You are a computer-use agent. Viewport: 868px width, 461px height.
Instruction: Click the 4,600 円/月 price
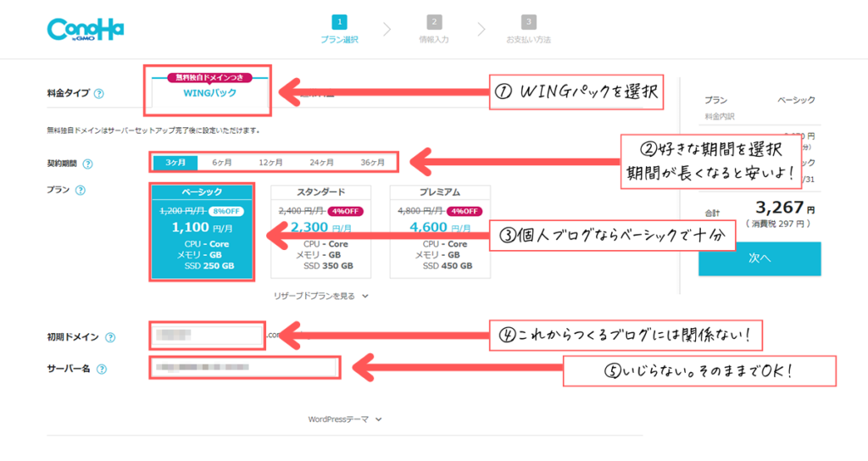coord(440,227)
